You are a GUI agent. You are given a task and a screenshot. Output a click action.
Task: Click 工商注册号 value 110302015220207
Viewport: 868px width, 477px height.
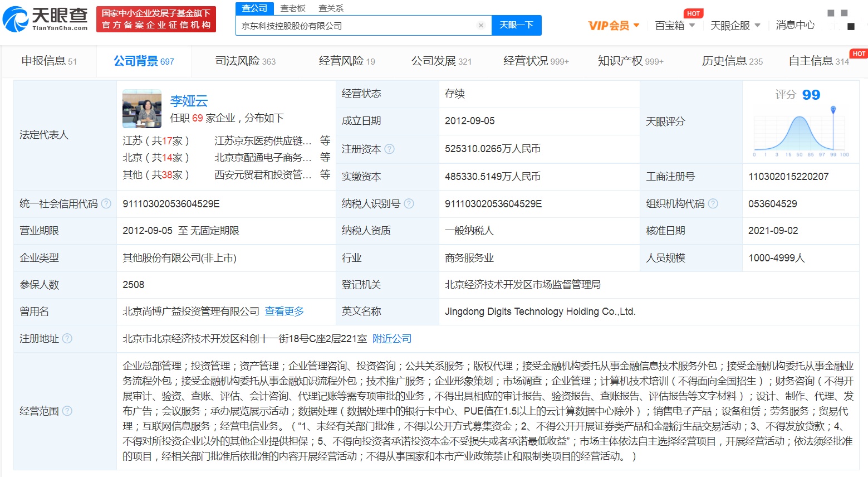pos(788,177)
